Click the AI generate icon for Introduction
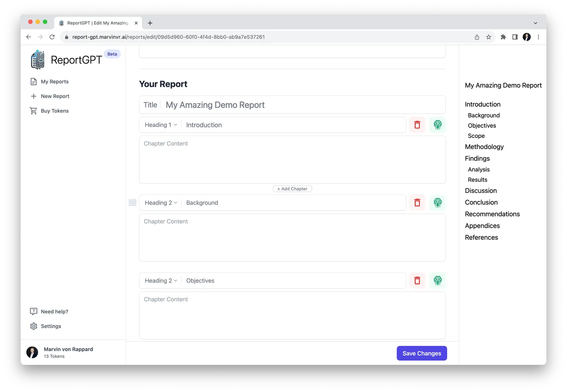The width and height of the screenshot is (567, 392). 438,125
